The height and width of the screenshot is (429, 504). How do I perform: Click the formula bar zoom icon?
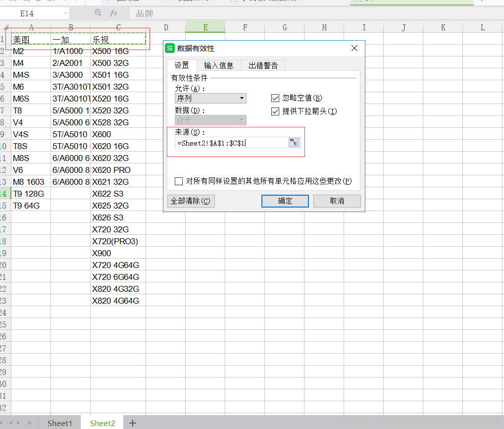pyautogui.click(x=98, y=13)
